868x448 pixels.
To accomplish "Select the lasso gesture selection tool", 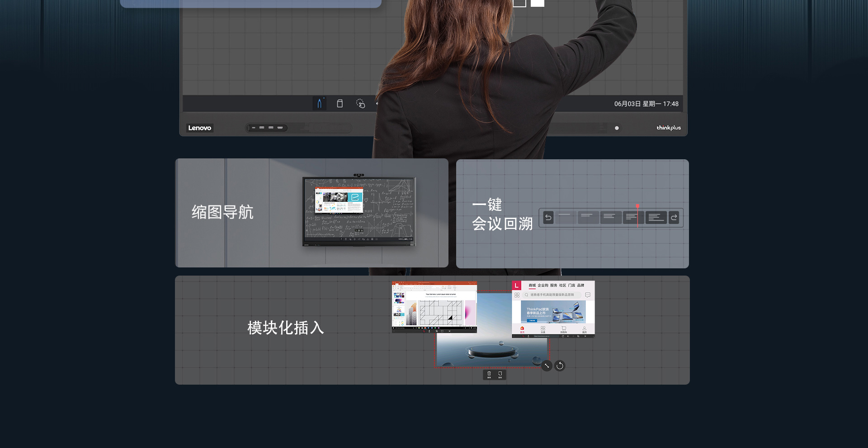I will 361,103.
